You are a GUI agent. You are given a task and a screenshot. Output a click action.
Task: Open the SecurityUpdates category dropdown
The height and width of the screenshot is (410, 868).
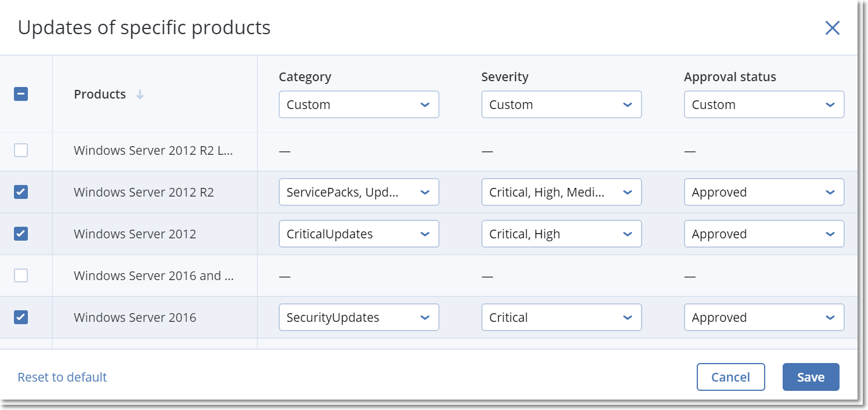point(358,317)
